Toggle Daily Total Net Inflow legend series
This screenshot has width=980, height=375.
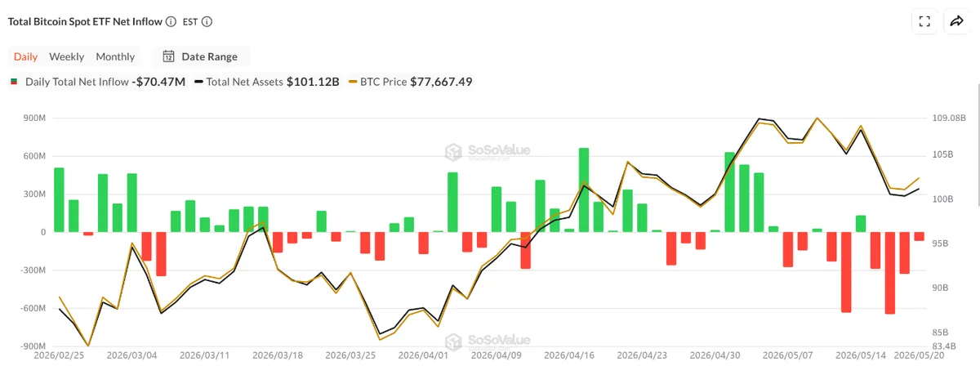click(x=97, y=82)
